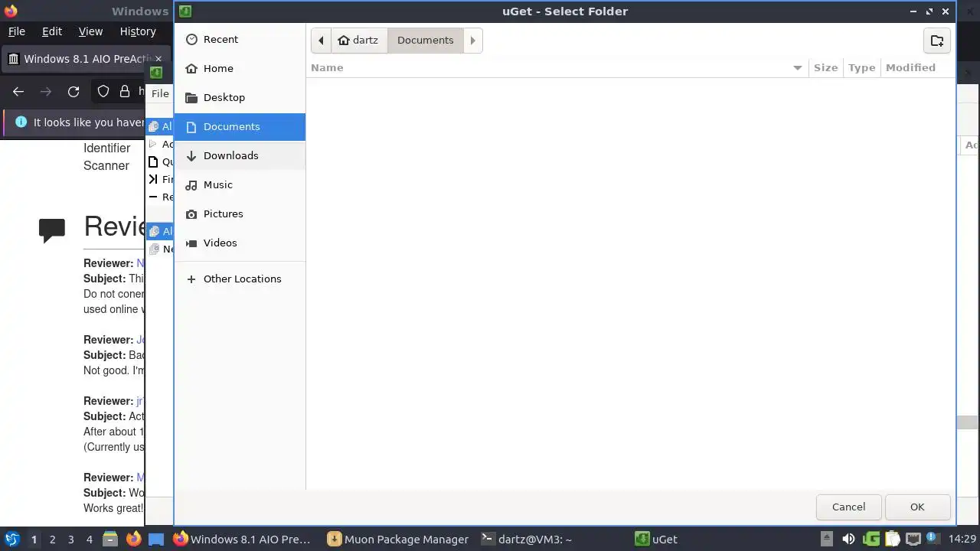Click the 14:29 clock in the taskbar
Viewport: 980px width, 551px height.
(962, 540)
